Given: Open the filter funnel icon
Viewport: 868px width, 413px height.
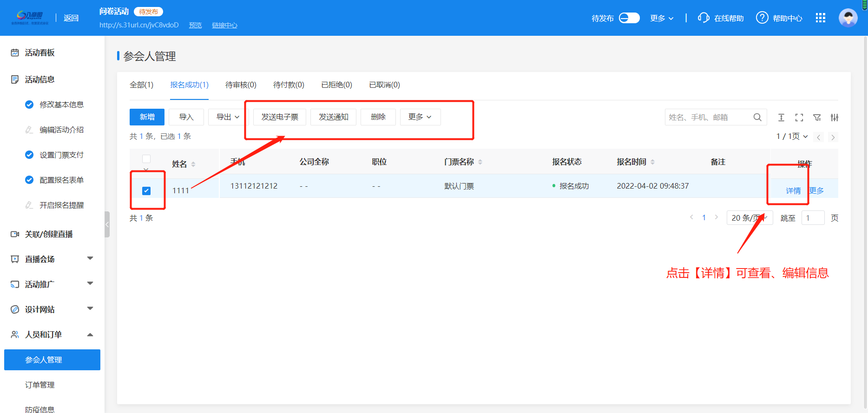Looking at the screenshot, I should coord(817,118).
